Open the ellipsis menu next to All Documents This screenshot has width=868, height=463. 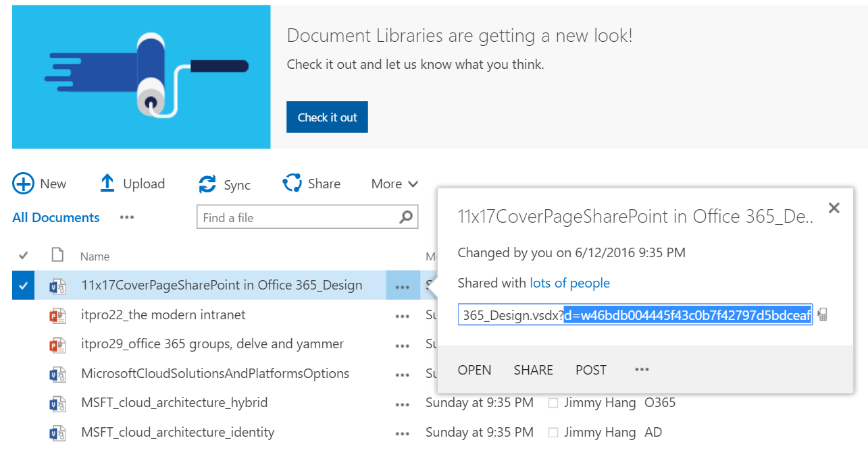point(125,217)
